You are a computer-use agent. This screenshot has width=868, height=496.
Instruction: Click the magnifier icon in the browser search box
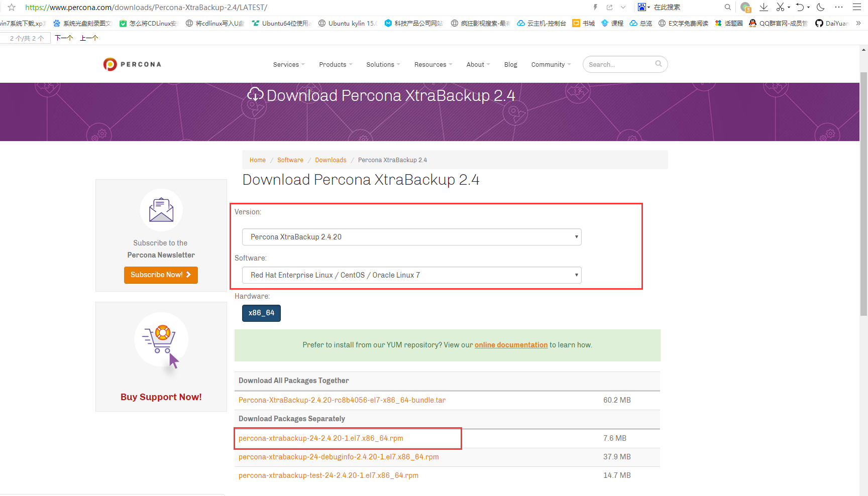click(727, 7)
